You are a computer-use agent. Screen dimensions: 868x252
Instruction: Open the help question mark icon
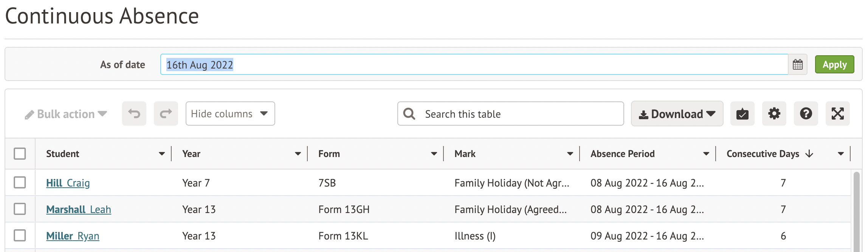(x=806, y=114)
